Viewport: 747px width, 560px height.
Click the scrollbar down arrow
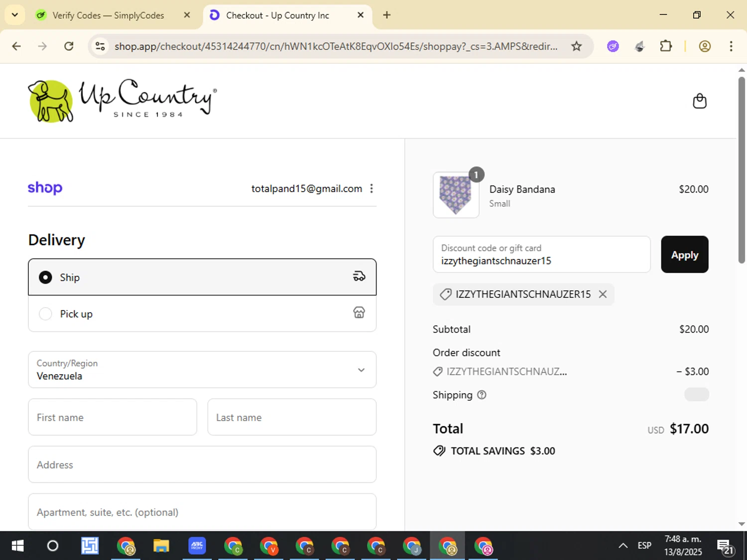pos(742,524)
